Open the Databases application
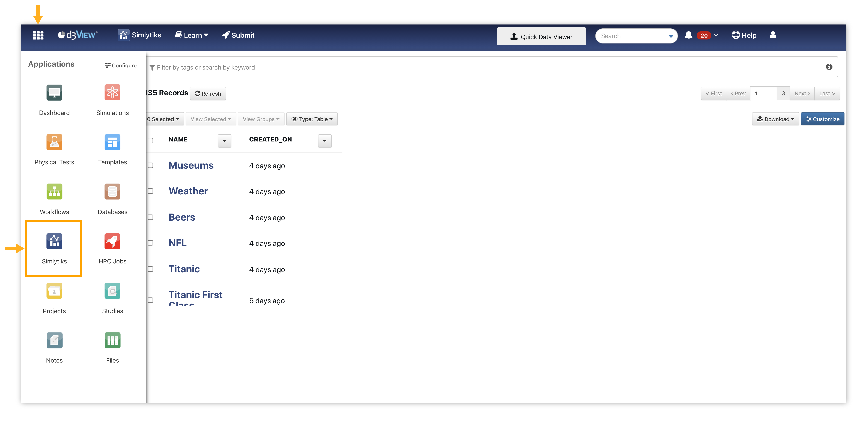This screenshot has width=868, height=422. pos(112,199)
